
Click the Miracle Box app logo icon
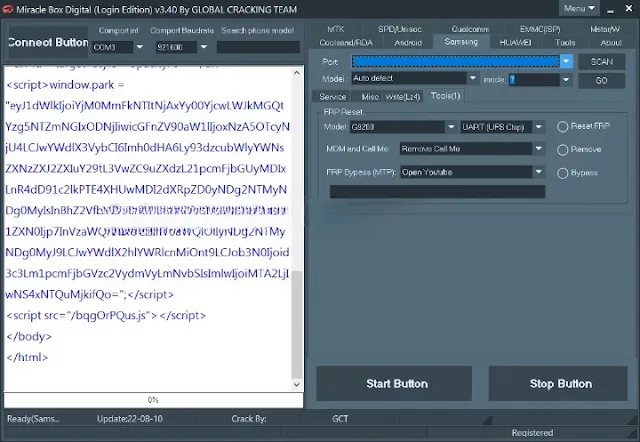tap(7, 9)
